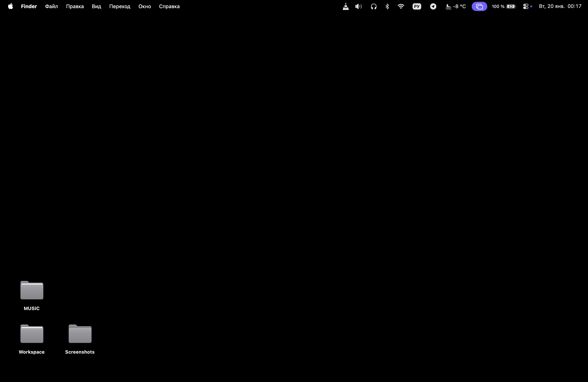
Task: Open the Справка menu
Action: (169, 6)
